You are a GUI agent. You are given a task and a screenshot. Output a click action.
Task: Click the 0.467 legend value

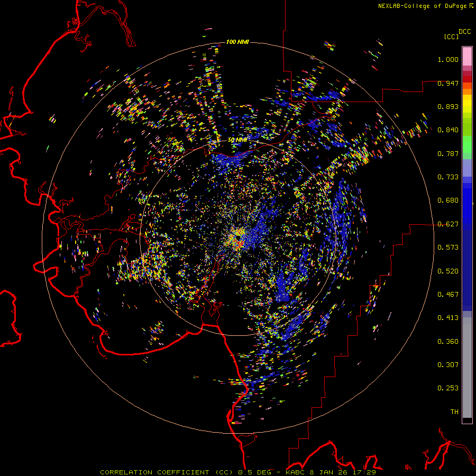(448, 295)
